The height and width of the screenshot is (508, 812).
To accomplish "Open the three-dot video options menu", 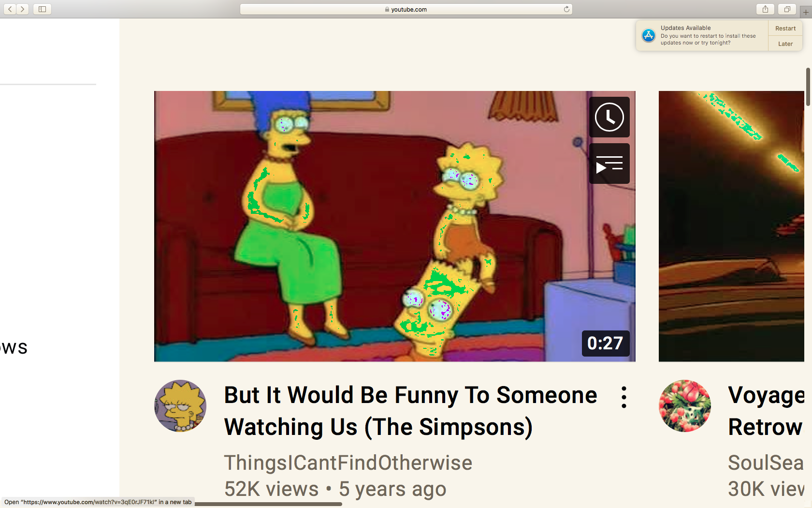I will (x=624, y=397).
